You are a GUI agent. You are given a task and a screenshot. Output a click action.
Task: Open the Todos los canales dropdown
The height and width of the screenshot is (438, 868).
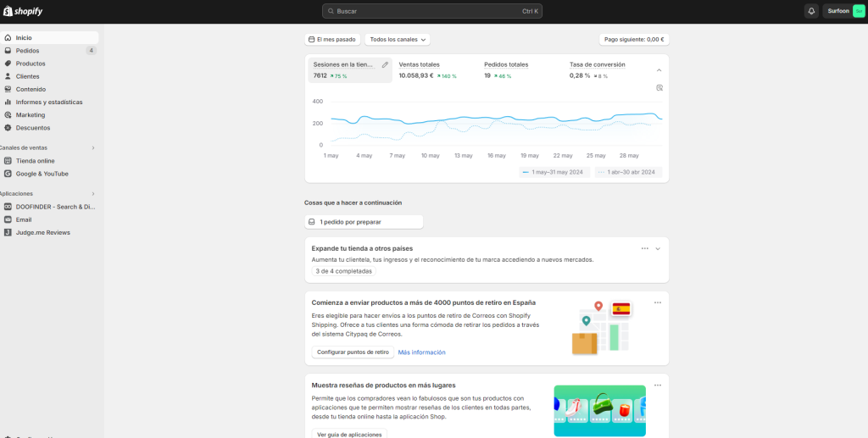coord(398,40)
